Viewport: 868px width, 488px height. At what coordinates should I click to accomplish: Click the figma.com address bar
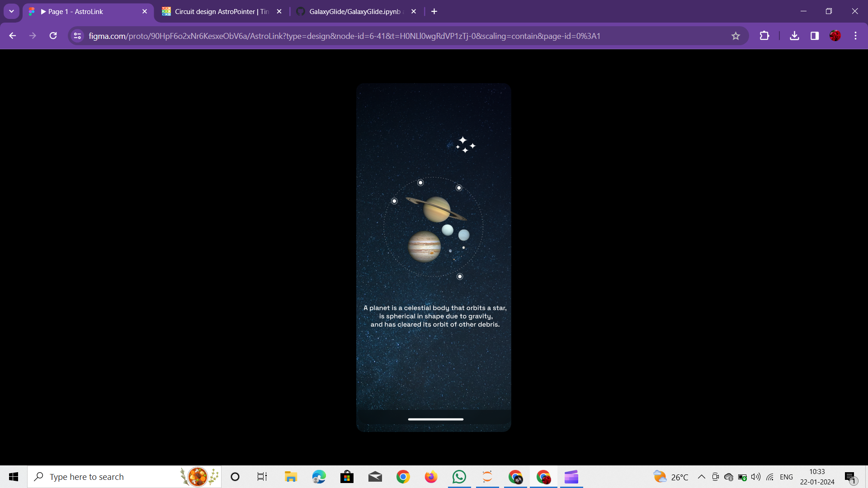tap(344, 36)
